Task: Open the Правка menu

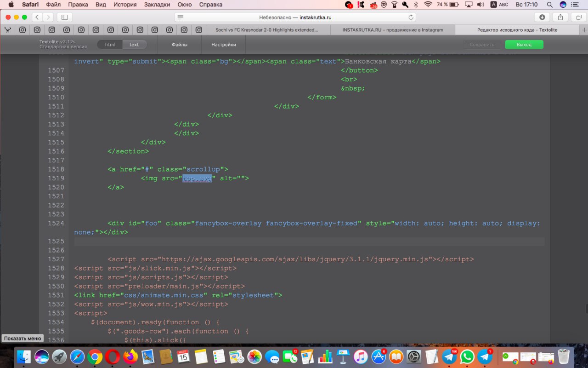Action: (78, 5)
